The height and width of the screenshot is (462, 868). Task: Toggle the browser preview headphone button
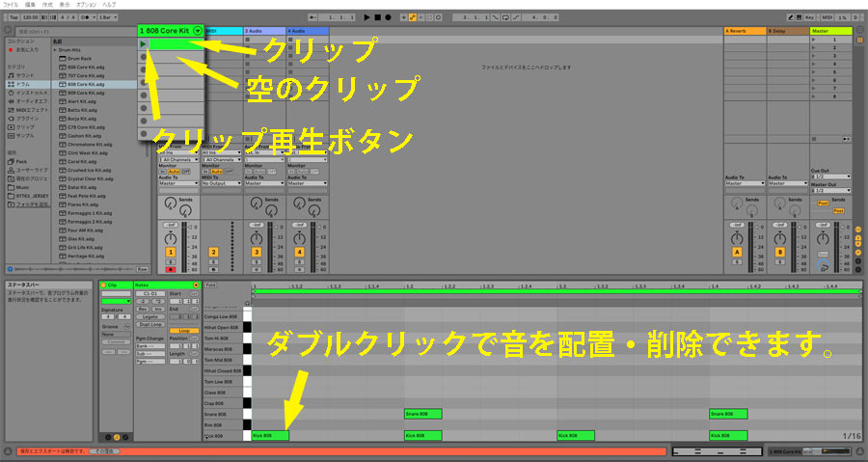click(10, 269)
